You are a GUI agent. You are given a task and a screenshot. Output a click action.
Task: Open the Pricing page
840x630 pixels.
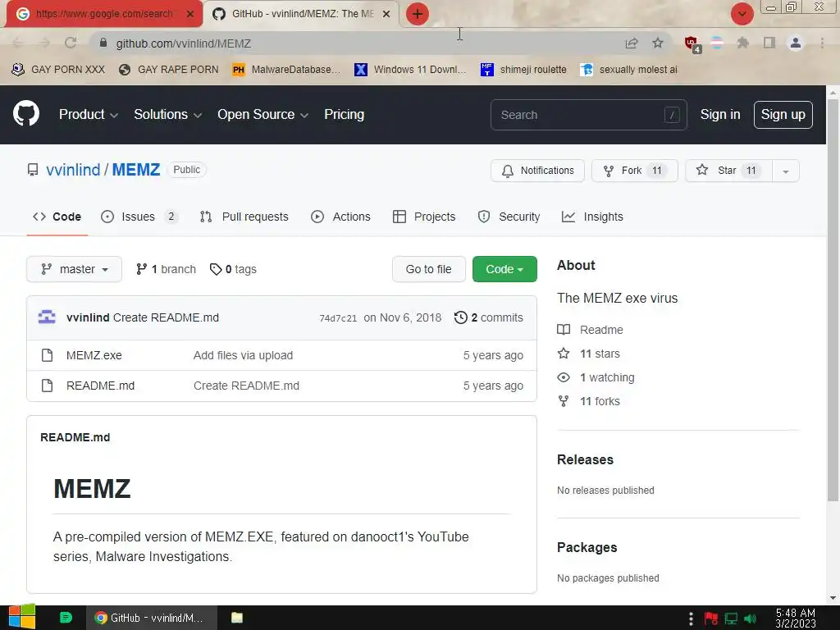pyautogui.click(x=344, y=115)
